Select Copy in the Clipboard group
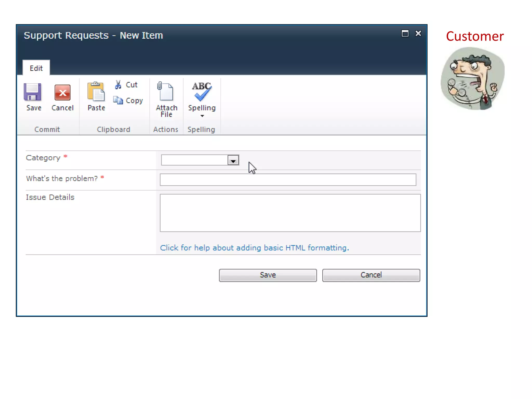 coord(128,101)
